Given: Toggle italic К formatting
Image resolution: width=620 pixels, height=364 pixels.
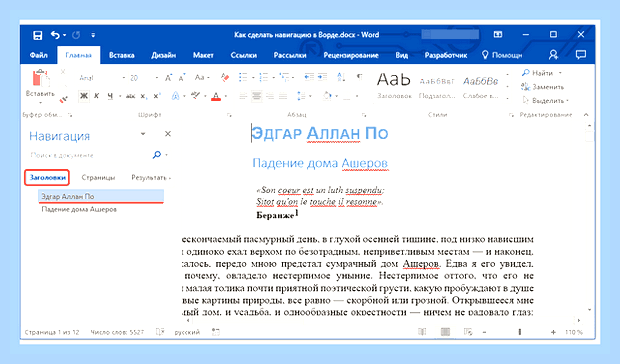Looking at the screenshot, I should (96, 96).
